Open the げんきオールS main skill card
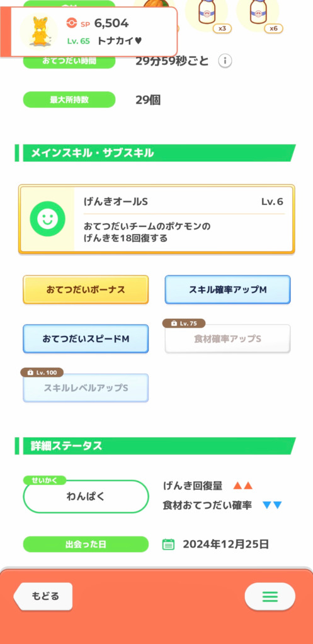313x644 pixels. pos(157,219)
